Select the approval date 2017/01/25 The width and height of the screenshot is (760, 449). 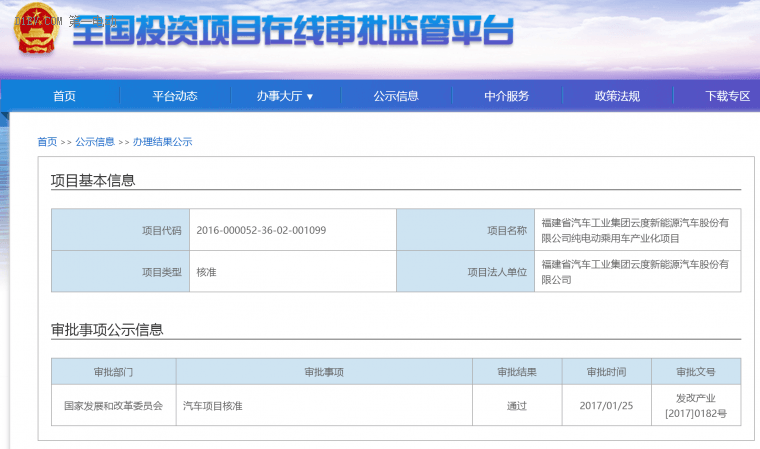click(x=606, y=406)
